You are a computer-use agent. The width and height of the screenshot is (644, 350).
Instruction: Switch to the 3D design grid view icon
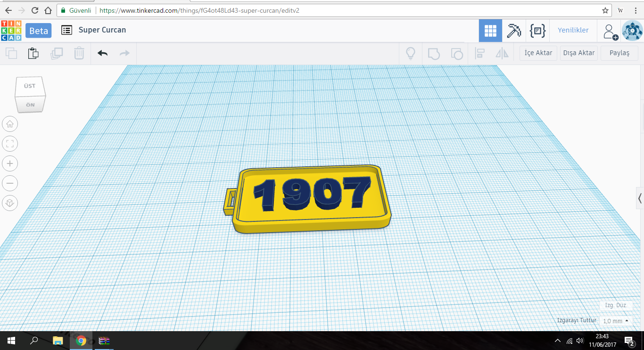click(490, 31)
